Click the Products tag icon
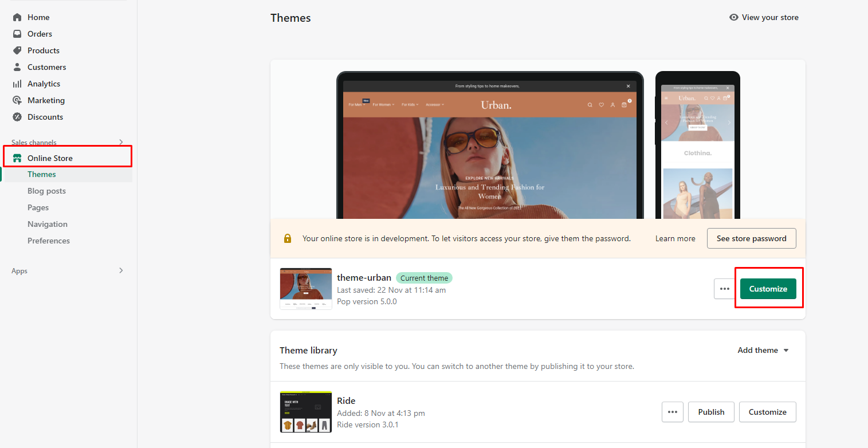 click(17, 50)
